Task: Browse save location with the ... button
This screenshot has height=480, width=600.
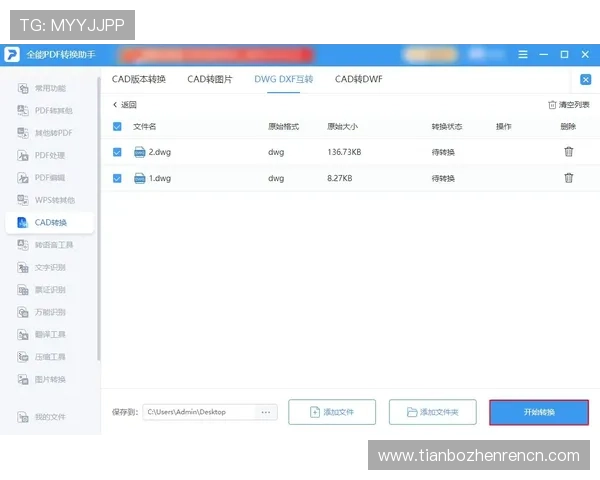Action: point(266,412)
